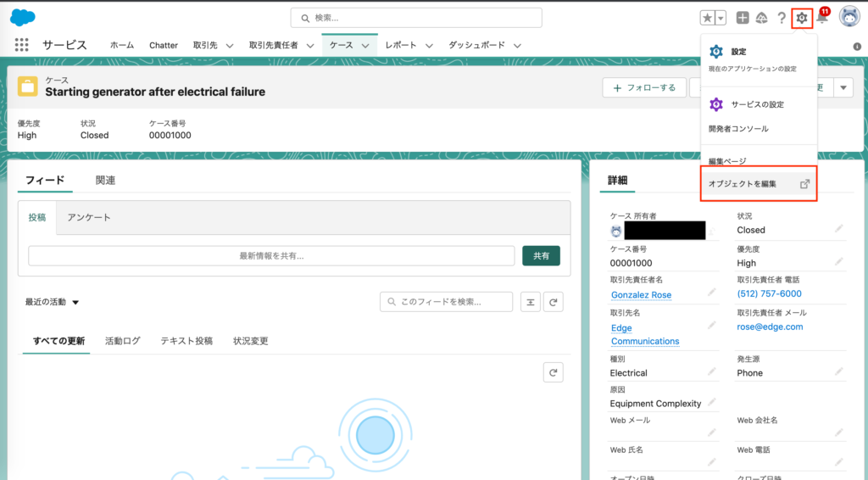
Task: Open the App Launcher grid icon
Action: (22, 45)
